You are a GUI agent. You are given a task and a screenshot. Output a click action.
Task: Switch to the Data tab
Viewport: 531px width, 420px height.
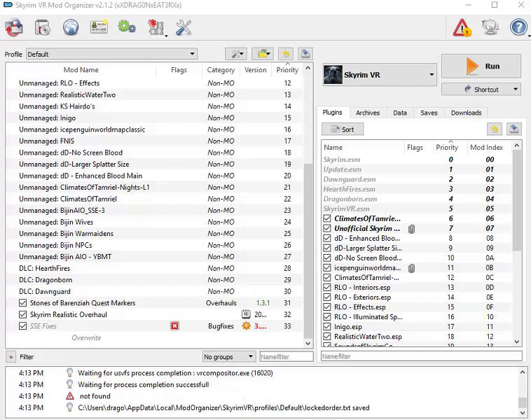(399, 113)
